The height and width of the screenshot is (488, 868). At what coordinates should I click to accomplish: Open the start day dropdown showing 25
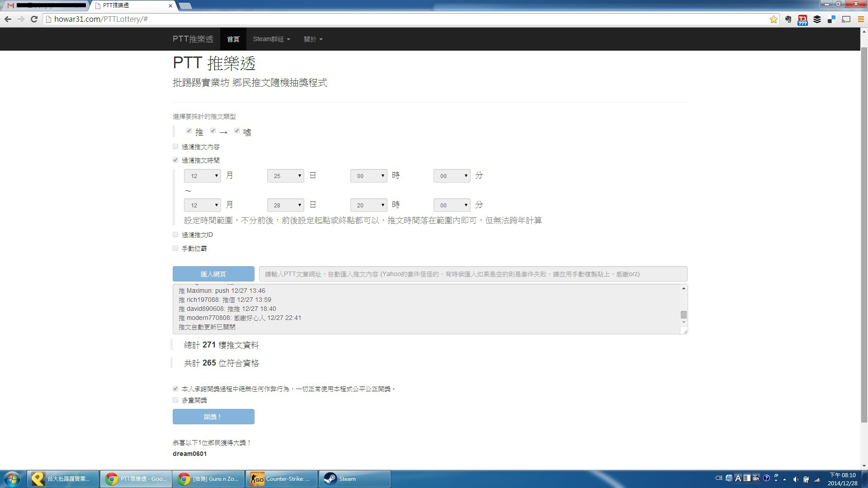(285, 176)
